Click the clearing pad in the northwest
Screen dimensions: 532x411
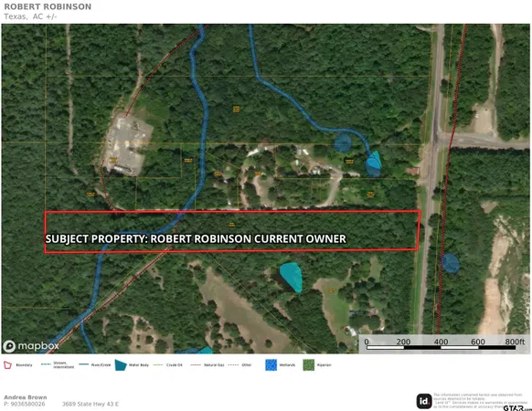pyautogui.click(x=127, y=146)
